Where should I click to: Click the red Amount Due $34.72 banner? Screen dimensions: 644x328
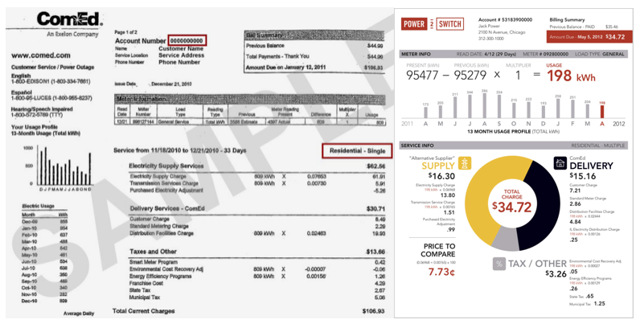point(589,36)
